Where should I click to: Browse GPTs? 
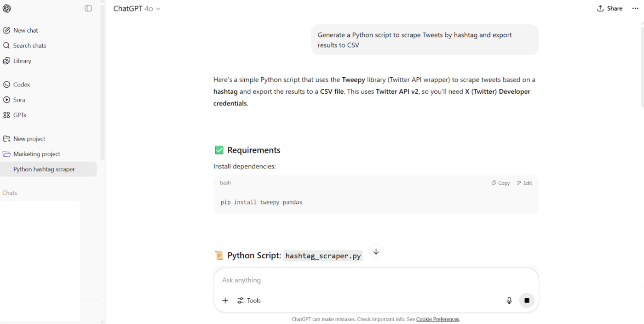20,115
